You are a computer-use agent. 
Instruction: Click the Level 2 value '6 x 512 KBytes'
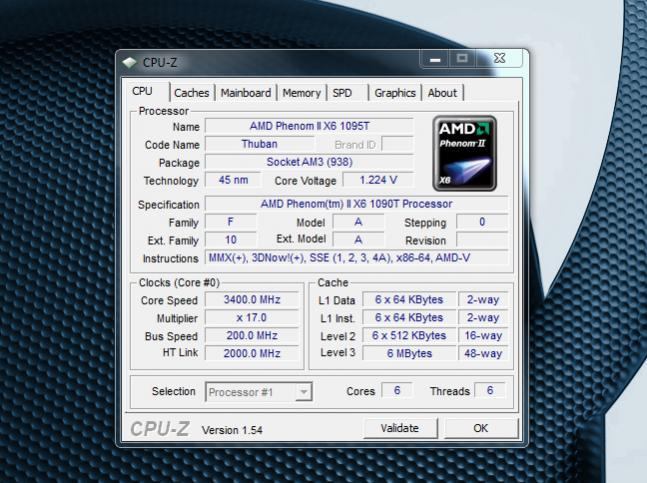click(x=409, y=335)
